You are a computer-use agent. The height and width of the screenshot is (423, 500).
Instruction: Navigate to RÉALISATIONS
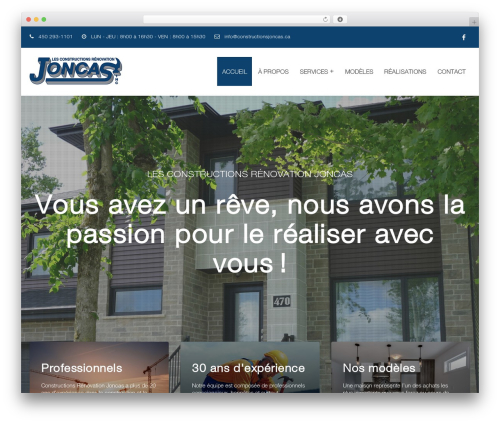click(x=405, y=71)
